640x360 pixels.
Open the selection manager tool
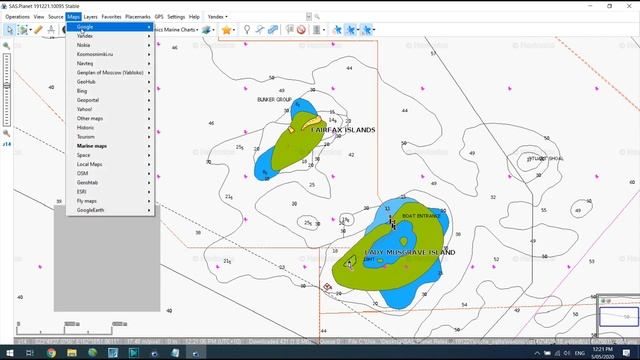point(23,30)
